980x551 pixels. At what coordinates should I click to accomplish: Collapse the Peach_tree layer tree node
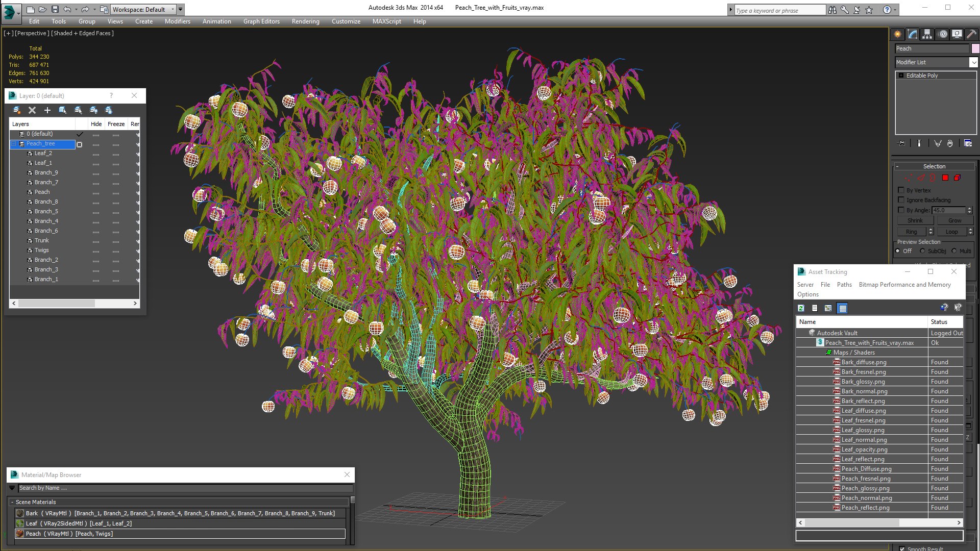click(14, 144)
